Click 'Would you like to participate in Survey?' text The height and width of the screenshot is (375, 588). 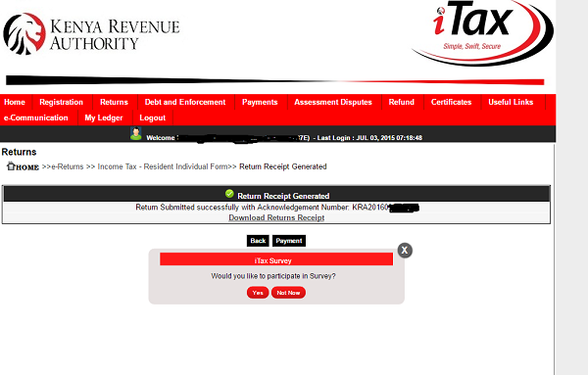[273, 276]
